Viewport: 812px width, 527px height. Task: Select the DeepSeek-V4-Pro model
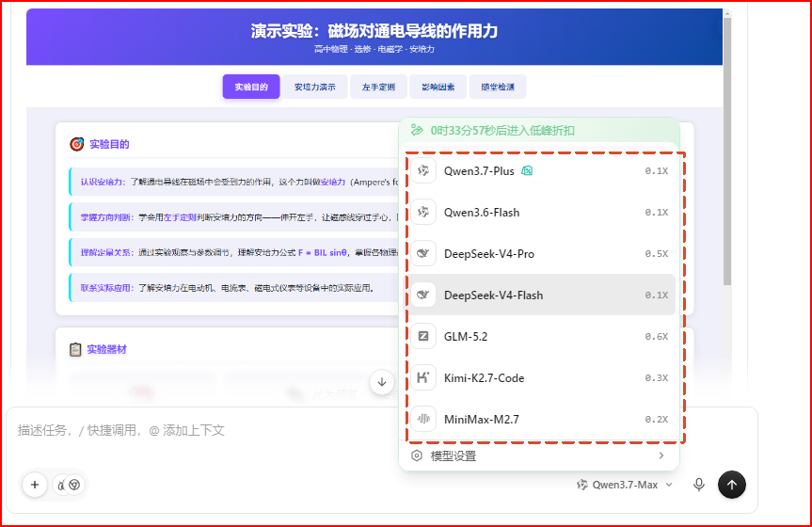[539, 254]
